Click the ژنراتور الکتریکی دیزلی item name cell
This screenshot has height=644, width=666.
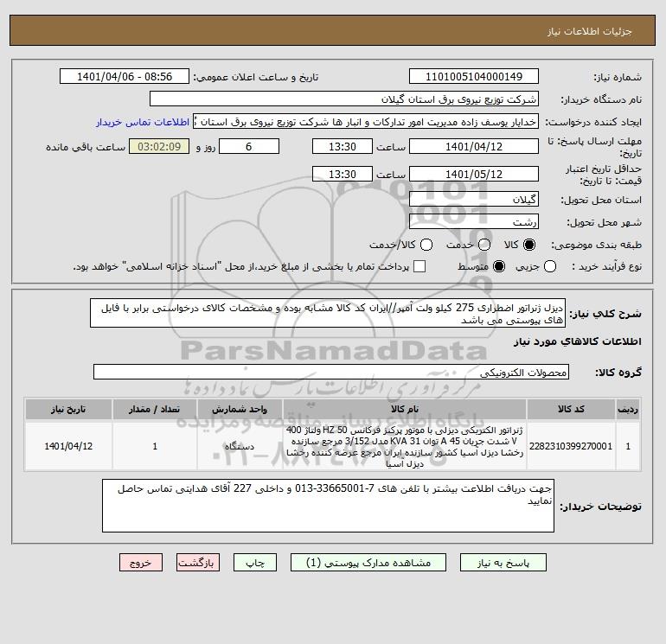click(405, 447)
